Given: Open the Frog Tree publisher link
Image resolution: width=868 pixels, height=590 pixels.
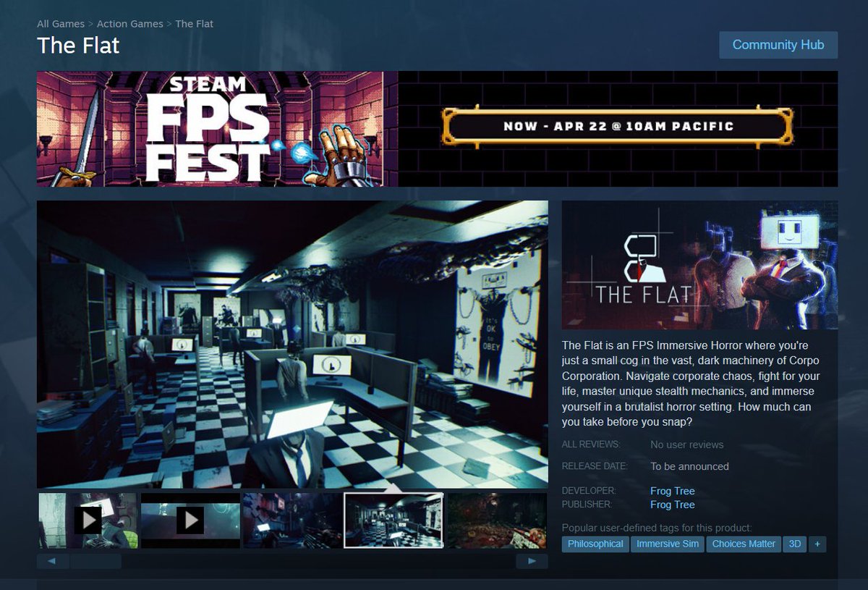Looking at the screenshot, I should (x=672, y=505).
